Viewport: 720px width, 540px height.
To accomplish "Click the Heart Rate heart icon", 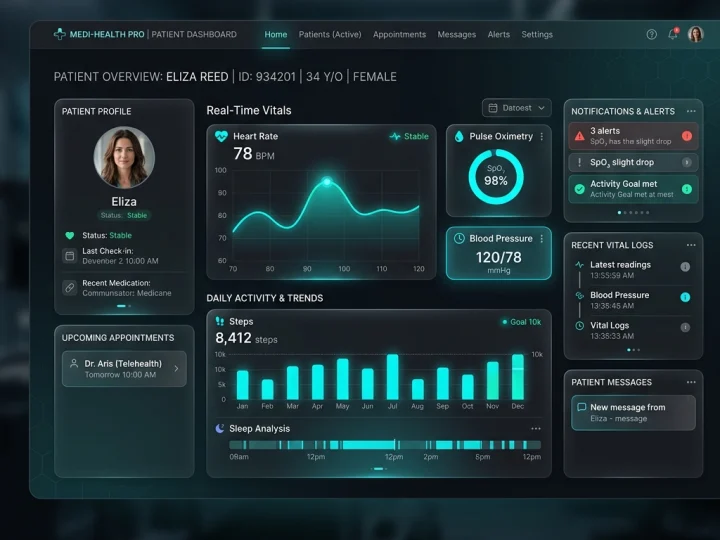I will (x=221, y=136).
